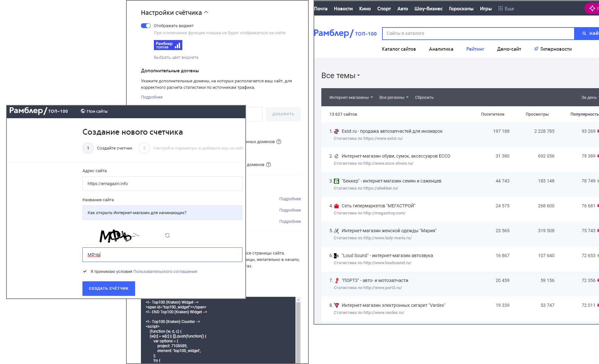
Task: Click Рамблер/топ-100 logo on rating page
Action: click(x=345, y=33)
